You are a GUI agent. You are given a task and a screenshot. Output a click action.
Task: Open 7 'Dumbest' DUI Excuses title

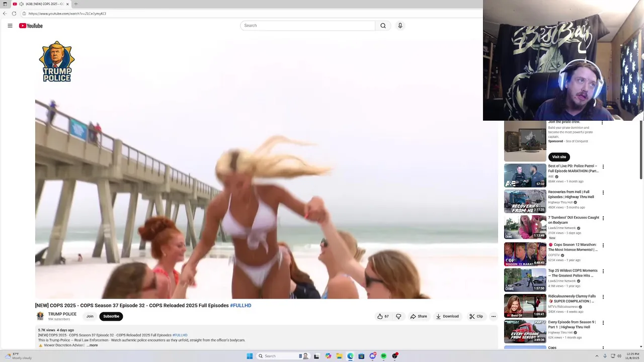574,220
